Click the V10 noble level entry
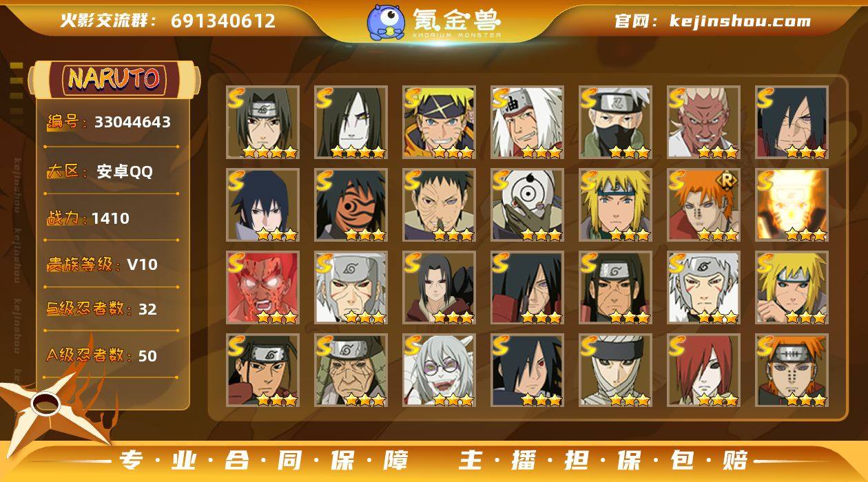This screenshot has width=868, height=482. pos(102,264)
